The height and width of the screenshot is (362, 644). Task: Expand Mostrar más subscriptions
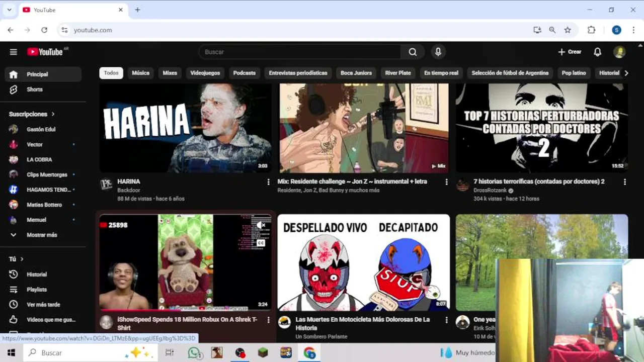43,235
